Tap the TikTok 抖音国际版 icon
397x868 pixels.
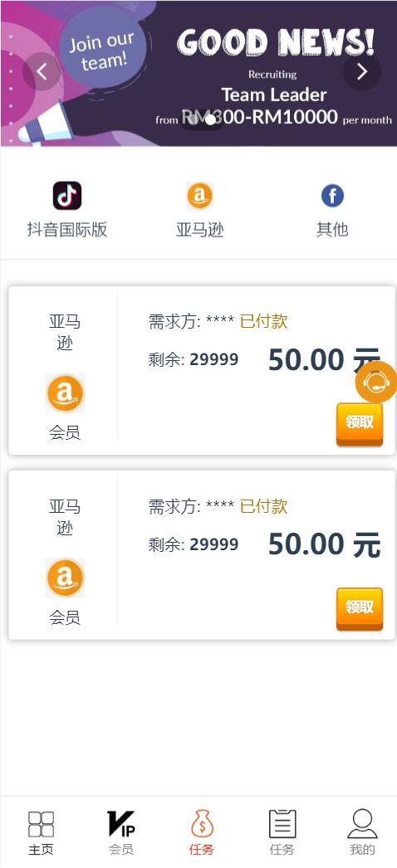click(67, 196)
